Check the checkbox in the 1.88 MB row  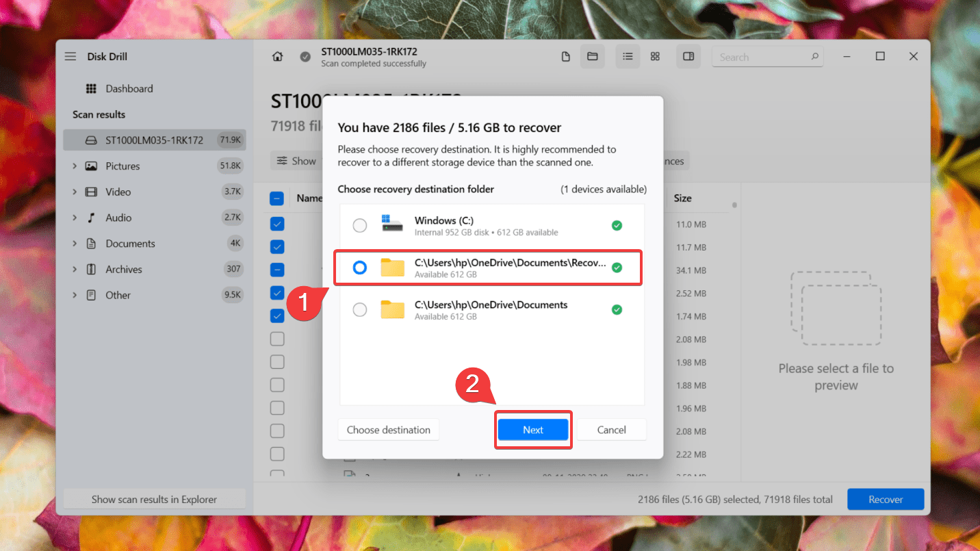point(276,385)
